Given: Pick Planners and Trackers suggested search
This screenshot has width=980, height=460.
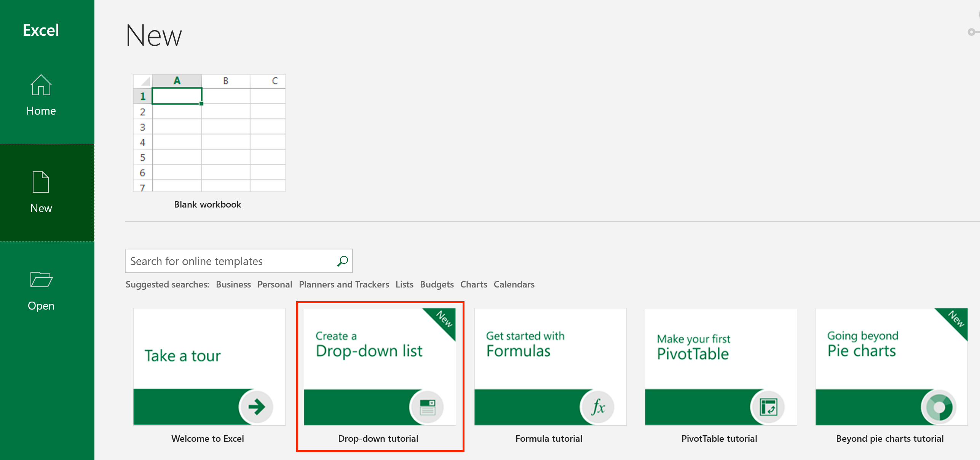Looking at the screenshot, I should pyautogui.click(x=344, y=284).
